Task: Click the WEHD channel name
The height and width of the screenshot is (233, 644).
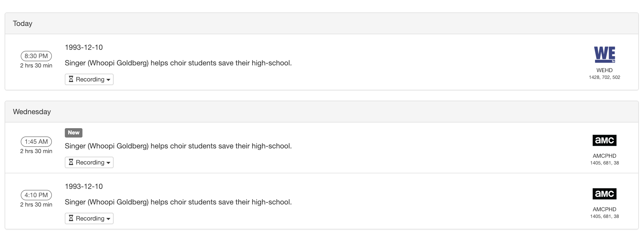Action: point(604,70)
